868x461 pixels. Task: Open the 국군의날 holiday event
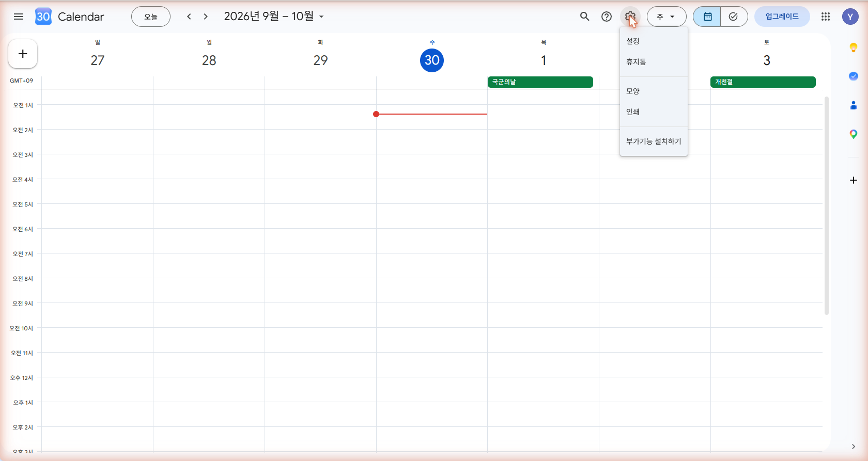pyautogui.click(x=540, y=82)
